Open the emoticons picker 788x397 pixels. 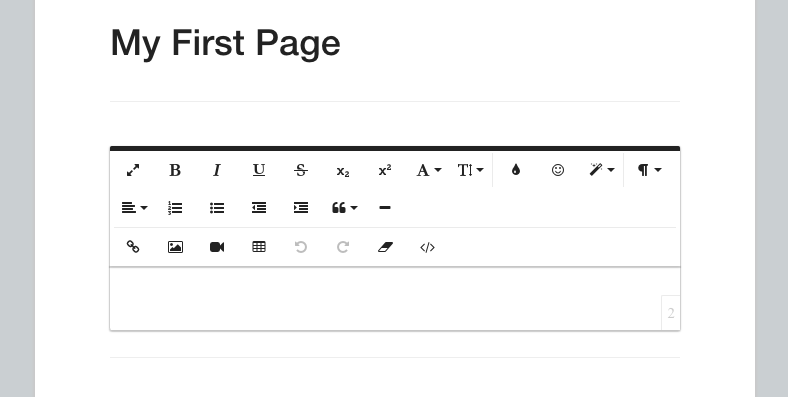click(558, 170)
